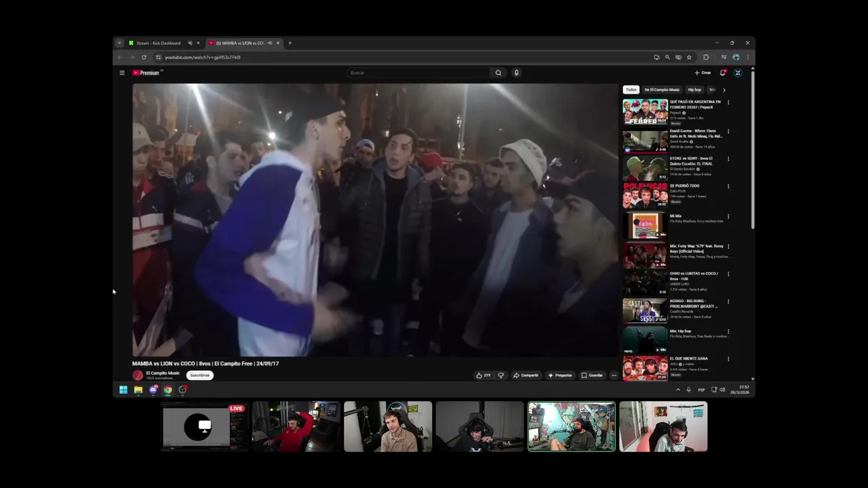Open options menu for QUÉ PASÓ EN ARGENTINA
This screenshot has height=488, width=868.
coord(728,102)
